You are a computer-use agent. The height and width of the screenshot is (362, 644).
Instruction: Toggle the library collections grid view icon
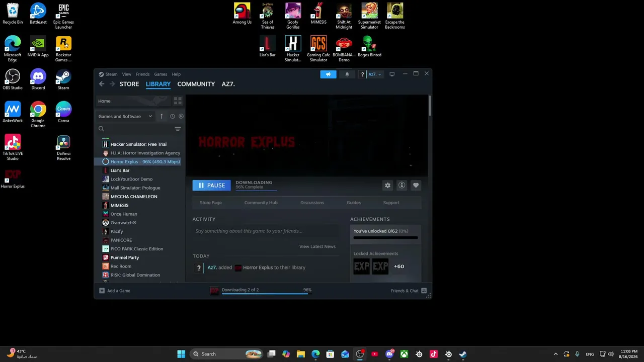pos(178,101)
